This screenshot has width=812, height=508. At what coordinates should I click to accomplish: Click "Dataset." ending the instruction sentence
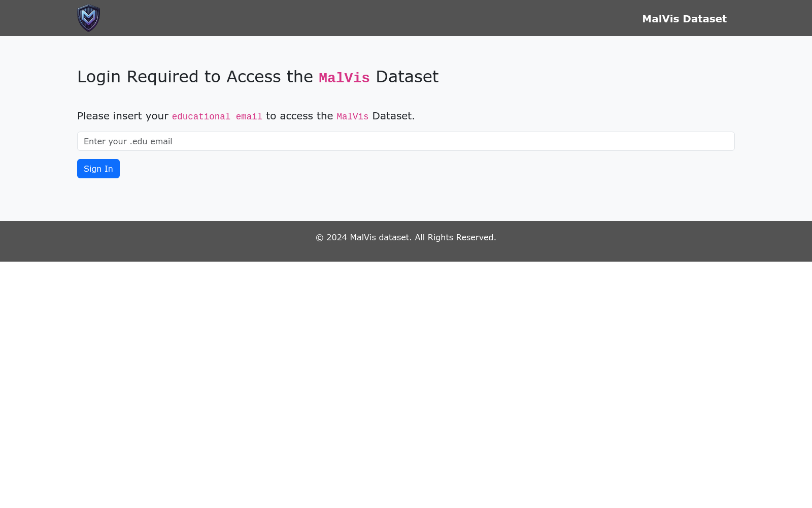coord(393,116)
